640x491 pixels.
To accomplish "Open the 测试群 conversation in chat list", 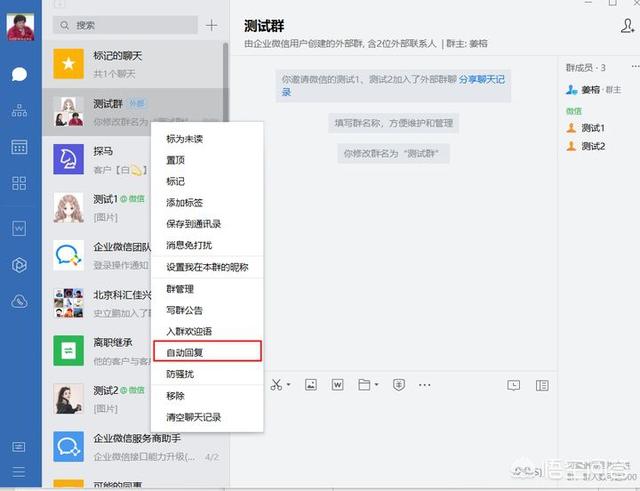I will (x=133, y=111).
